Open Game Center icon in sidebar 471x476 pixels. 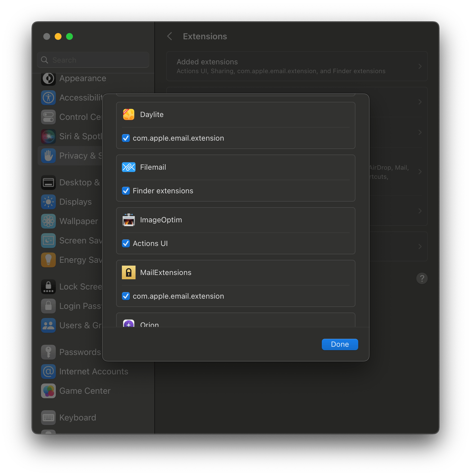(48, 391)
